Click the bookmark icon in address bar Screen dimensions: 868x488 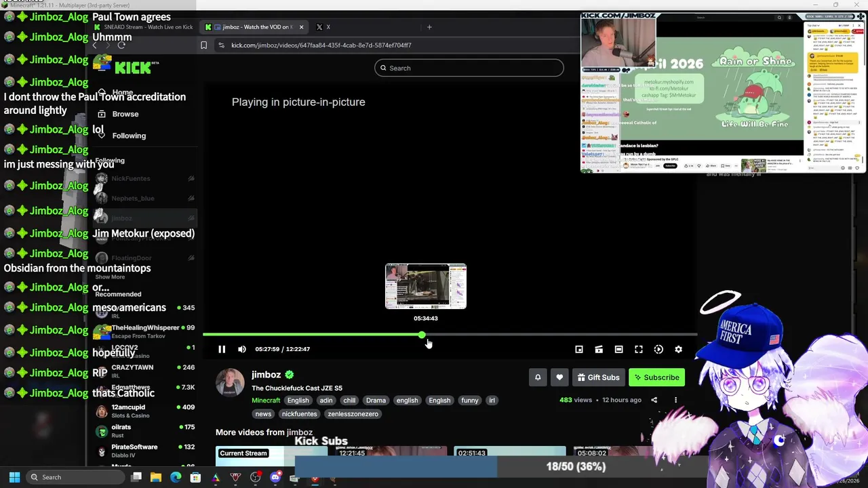point(203,45)
